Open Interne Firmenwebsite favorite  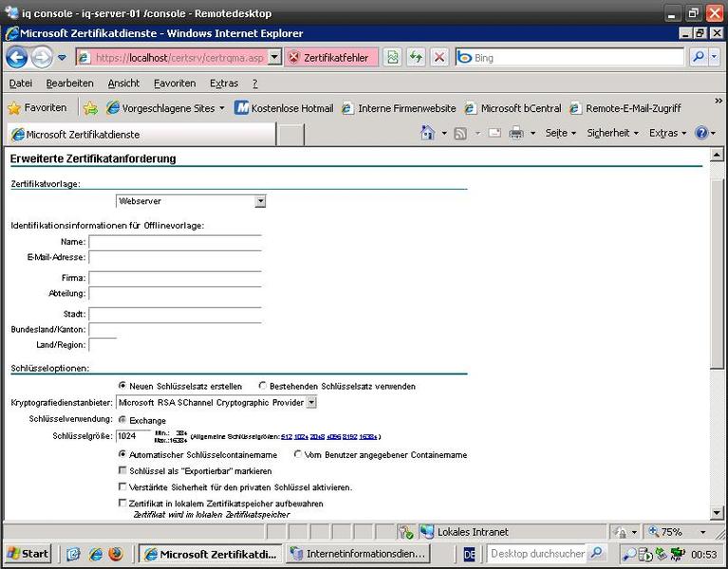point(399,108)
